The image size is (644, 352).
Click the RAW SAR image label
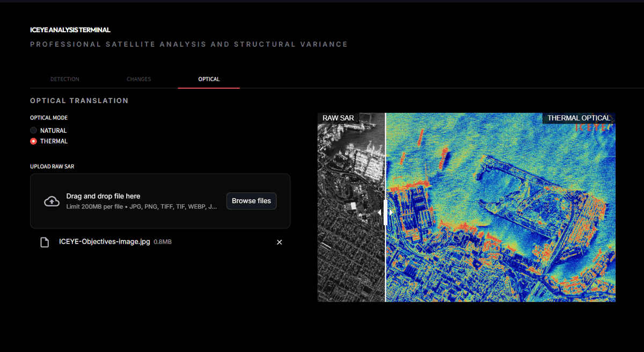click(x=338, y=118)
